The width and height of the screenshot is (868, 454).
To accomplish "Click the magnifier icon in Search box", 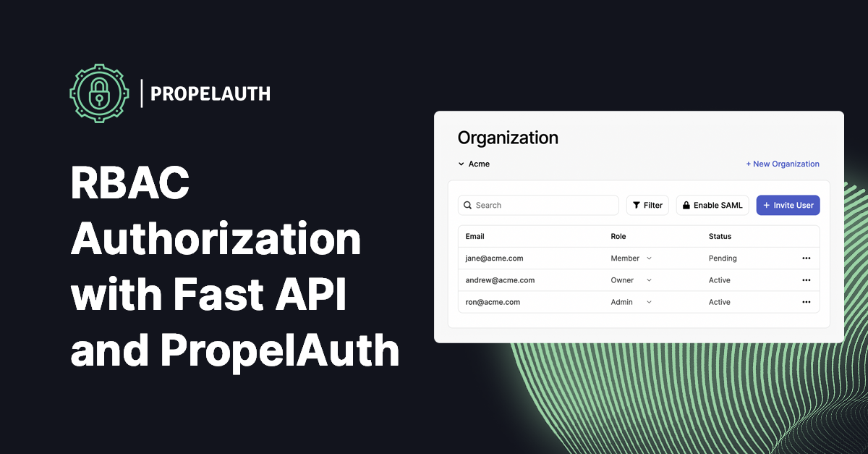I will pyautogui.click(x=468, y=206).
